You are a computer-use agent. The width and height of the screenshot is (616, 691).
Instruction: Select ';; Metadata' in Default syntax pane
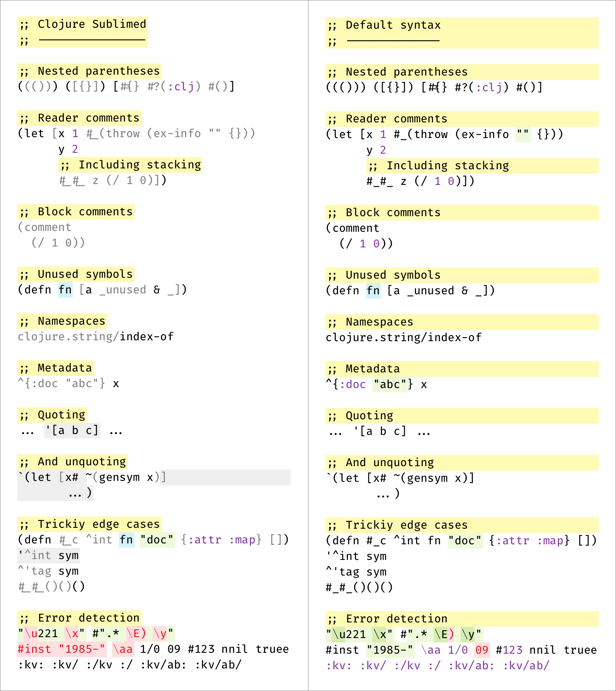coord(363,369)
